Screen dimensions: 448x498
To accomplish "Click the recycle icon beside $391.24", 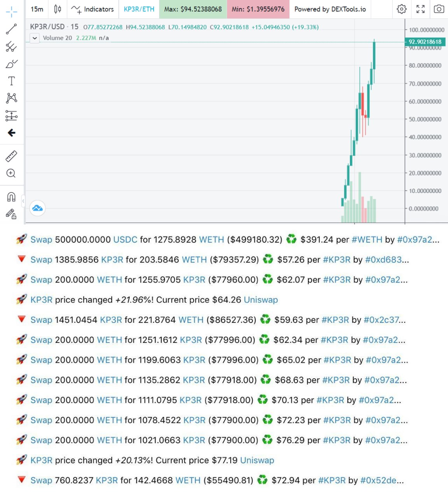I will pyautogui.click(x=291, y=239).
